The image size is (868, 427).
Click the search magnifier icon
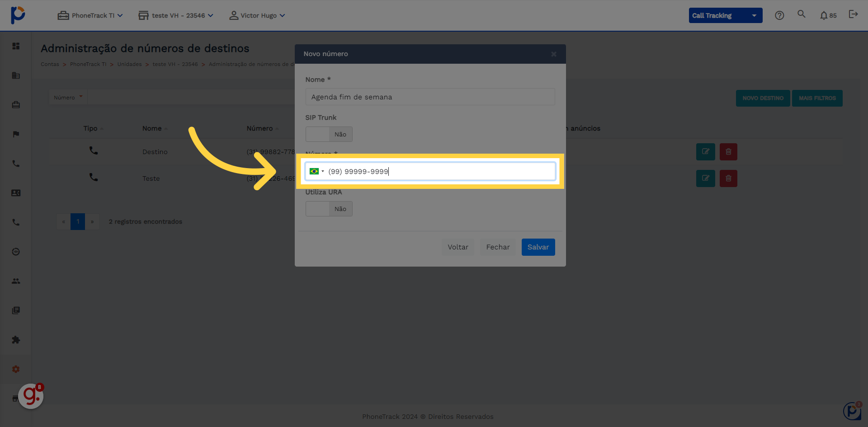tap(802, 14)
